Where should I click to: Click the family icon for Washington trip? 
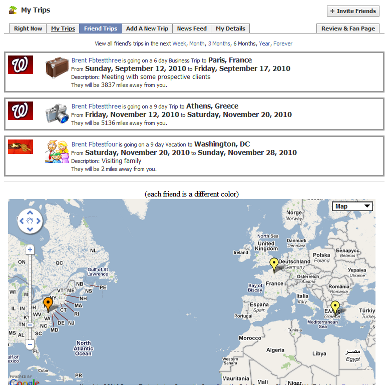pos(57,151)
